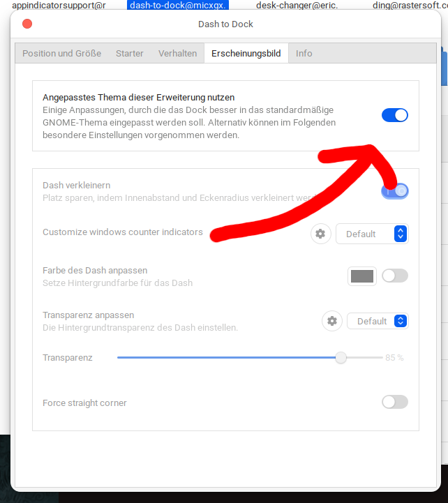Close the Dash to Dock window
Viewport: 448px width, 503px height.
(x=27, y=24)
